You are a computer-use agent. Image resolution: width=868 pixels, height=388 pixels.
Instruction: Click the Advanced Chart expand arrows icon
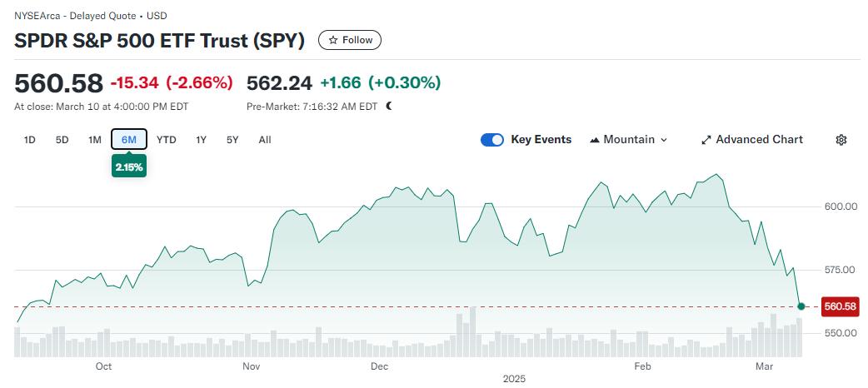706,140
